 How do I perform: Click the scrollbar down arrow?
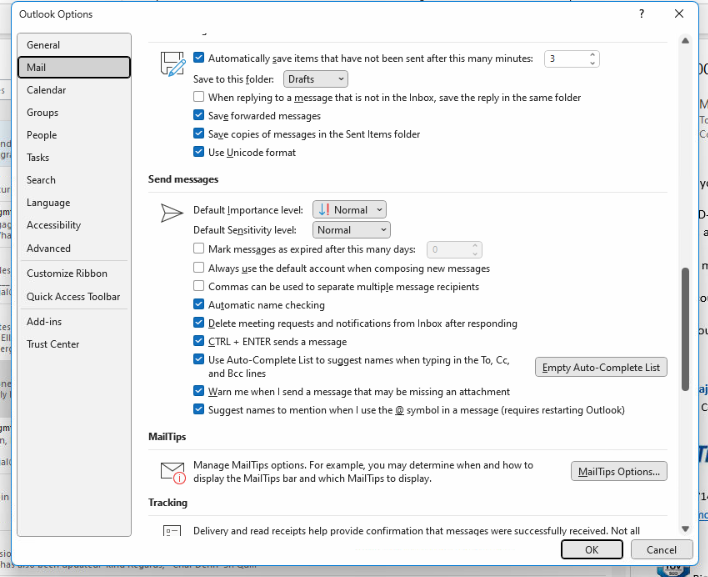pyautogui.click(x=685, y=529)
